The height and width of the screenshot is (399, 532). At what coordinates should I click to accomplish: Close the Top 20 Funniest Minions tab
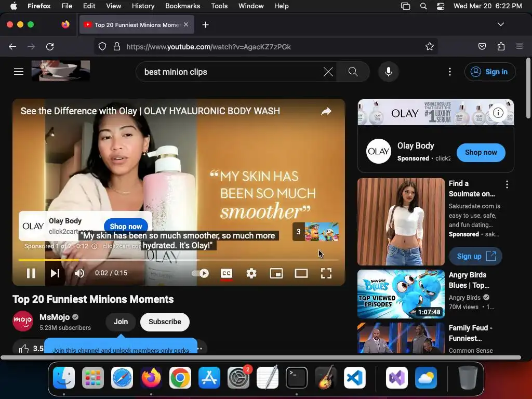[x=186, y=24]
